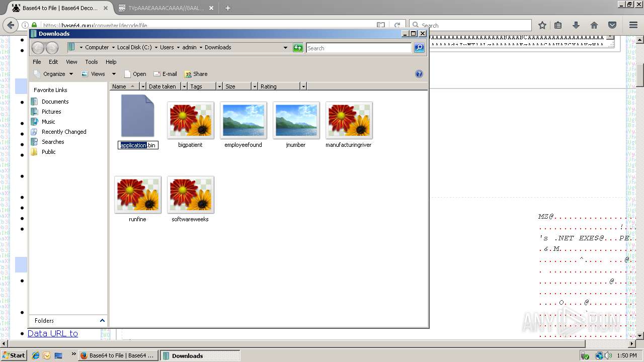The image size is (644, 362).
Task: Click the Explorer search magnifier button
Action: 419,48
